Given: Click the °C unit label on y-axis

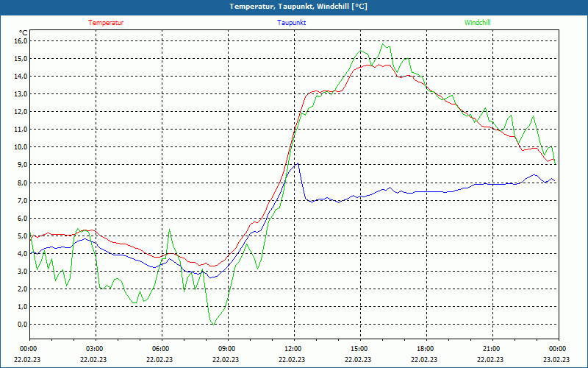Looking at the screenshot, I should click(24, 33).
